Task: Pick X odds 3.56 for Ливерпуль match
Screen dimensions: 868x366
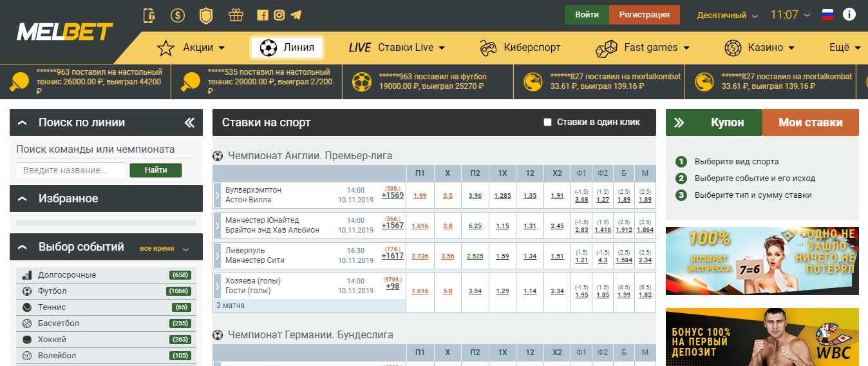Action: pos(448,256)
